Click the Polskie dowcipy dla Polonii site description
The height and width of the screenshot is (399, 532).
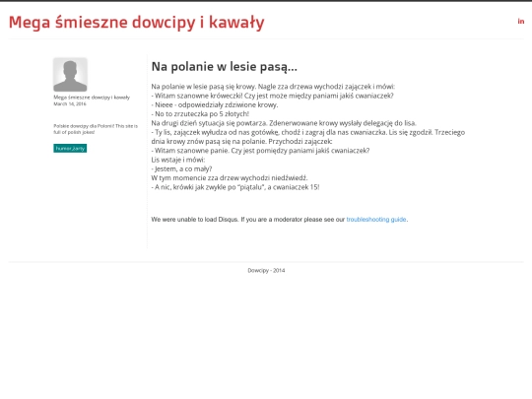(x=96, y=129)
